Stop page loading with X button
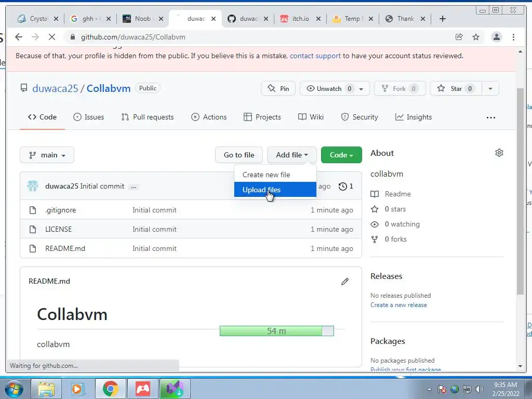532x399 pixels. (51, 37)
